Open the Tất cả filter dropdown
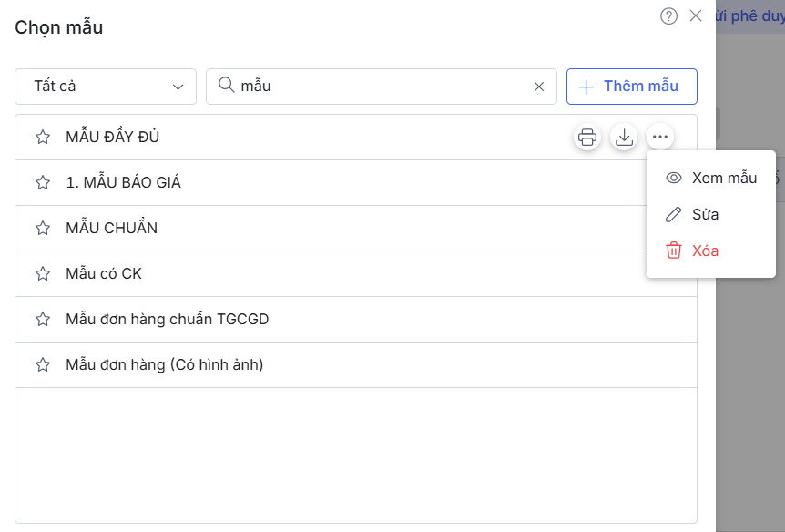 (x=106, y=87)
